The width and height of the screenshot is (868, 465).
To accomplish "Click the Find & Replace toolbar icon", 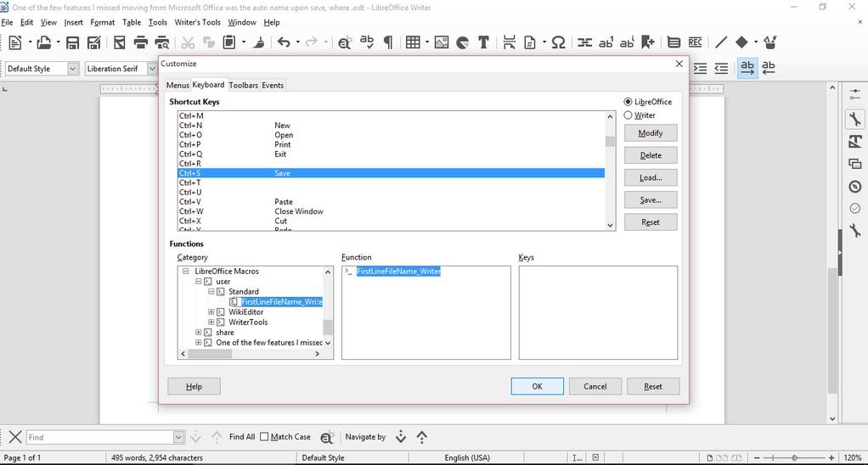I will pos(344,42).
